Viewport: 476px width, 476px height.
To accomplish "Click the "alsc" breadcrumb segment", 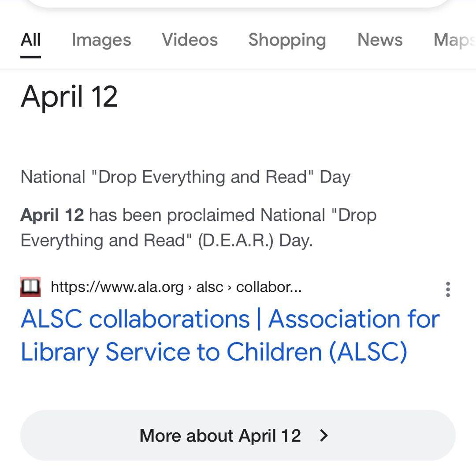I will tap(209, 287).
